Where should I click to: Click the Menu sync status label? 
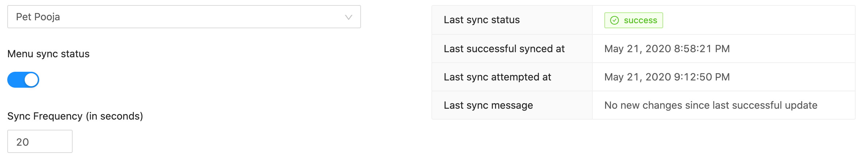[48, 54]
